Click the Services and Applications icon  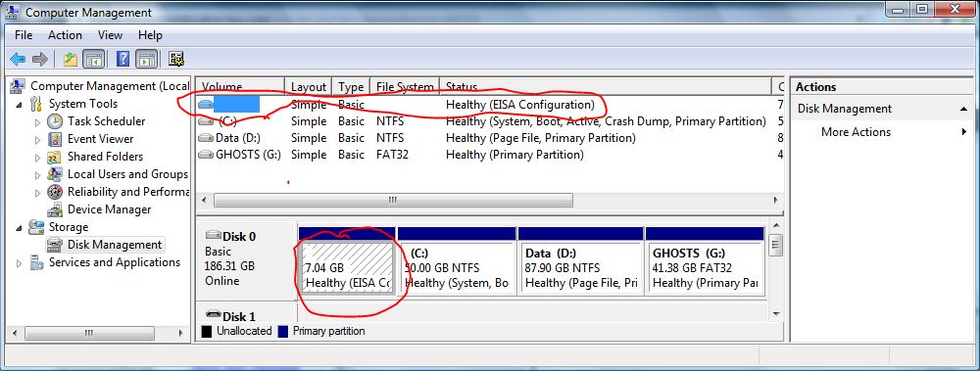(x=37, y=262)
